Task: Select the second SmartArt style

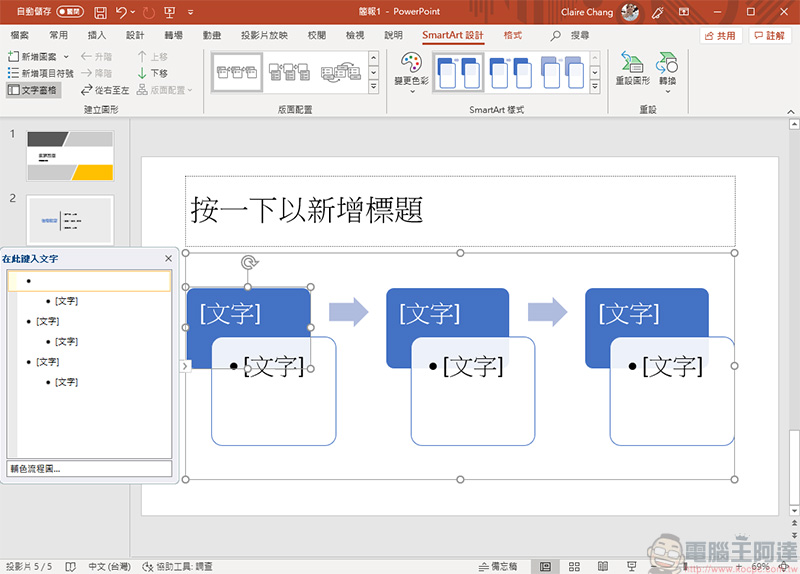Action: (x=510, y=72)
